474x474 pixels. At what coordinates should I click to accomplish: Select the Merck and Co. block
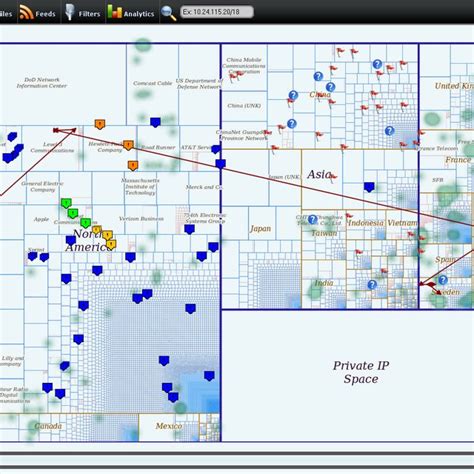[204, 187]
